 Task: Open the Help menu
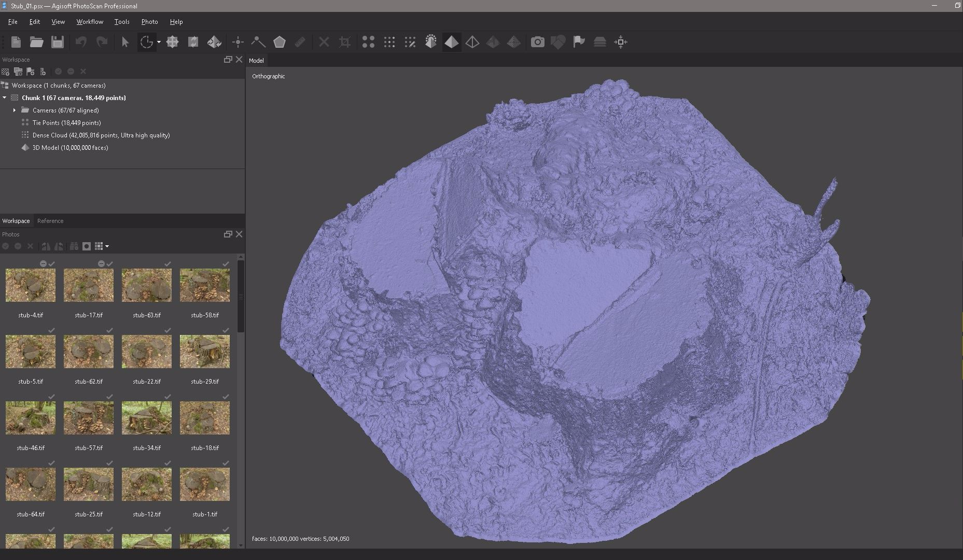pyautogui.click(x=176, y=22)
